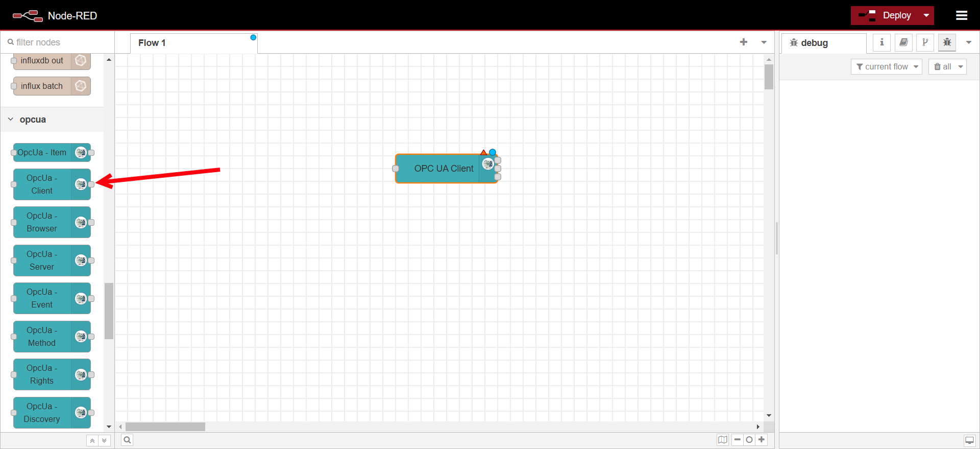Viewport: 980px width, 449px height.
Task: Click the canvas horizontal scrollbar thumb
Action: [165, 427]
